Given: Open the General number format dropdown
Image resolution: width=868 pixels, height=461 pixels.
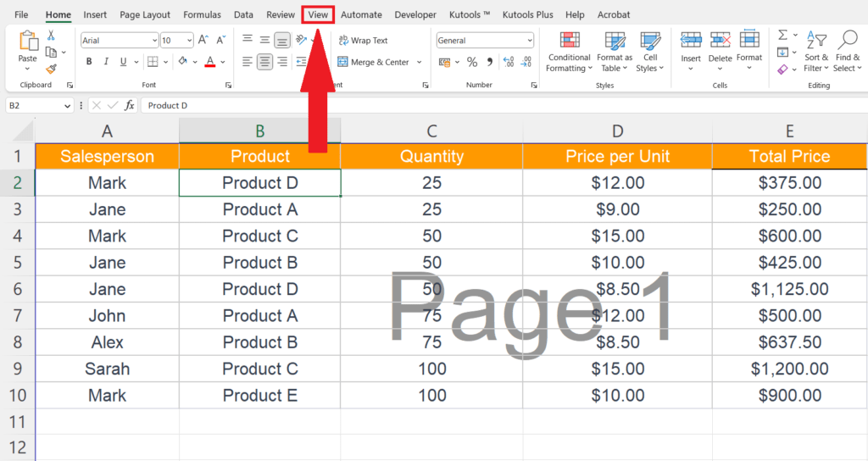Looking at the screenshot, I should [530, 41].
